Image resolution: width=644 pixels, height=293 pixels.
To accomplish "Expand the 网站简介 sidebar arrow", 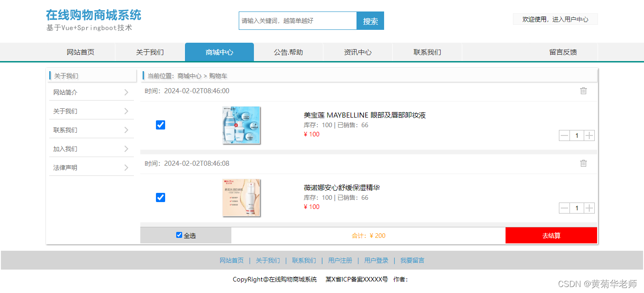I will (x=126, y=92).
